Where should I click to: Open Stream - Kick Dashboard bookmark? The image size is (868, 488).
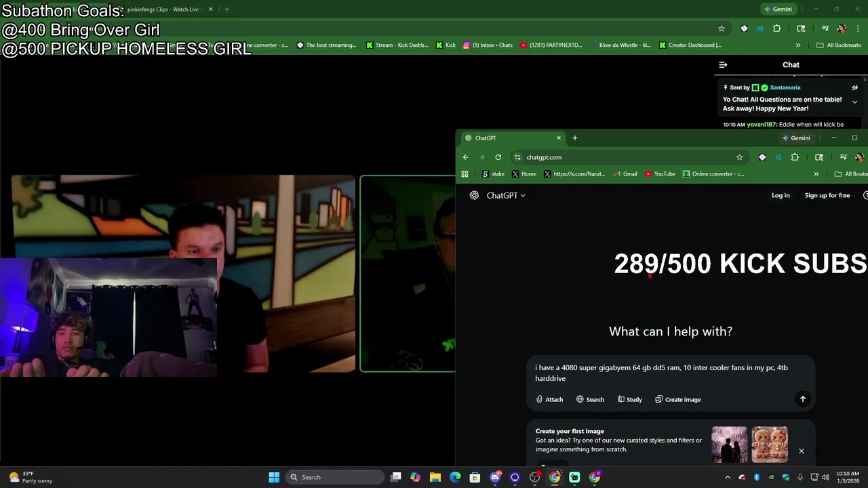397,45
